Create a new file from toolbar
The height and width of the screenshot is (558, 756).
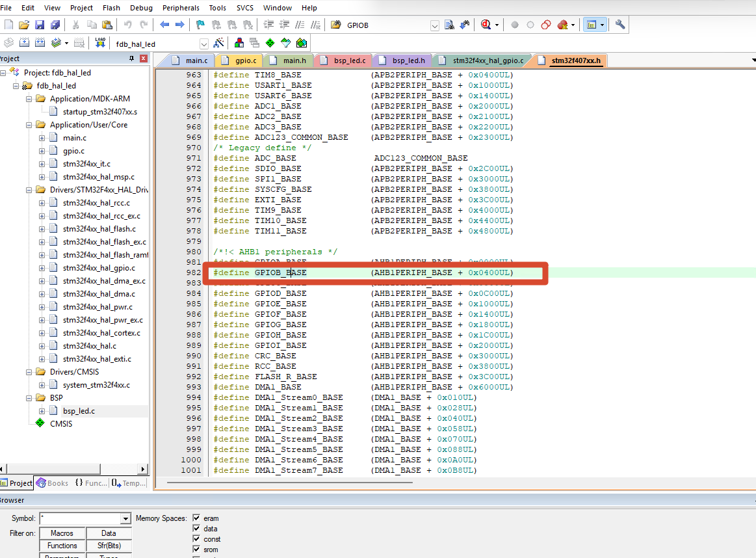tap(8, 25)
